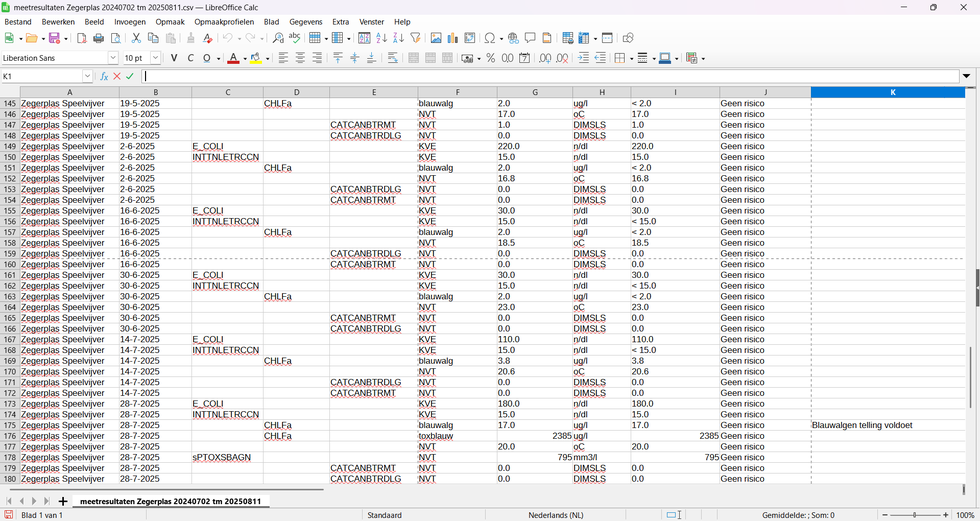Image resolution: width=980 pixels, height=521 pixels.
Task: Accept the cell entry with the green checkmark
Action: [130, 76]
